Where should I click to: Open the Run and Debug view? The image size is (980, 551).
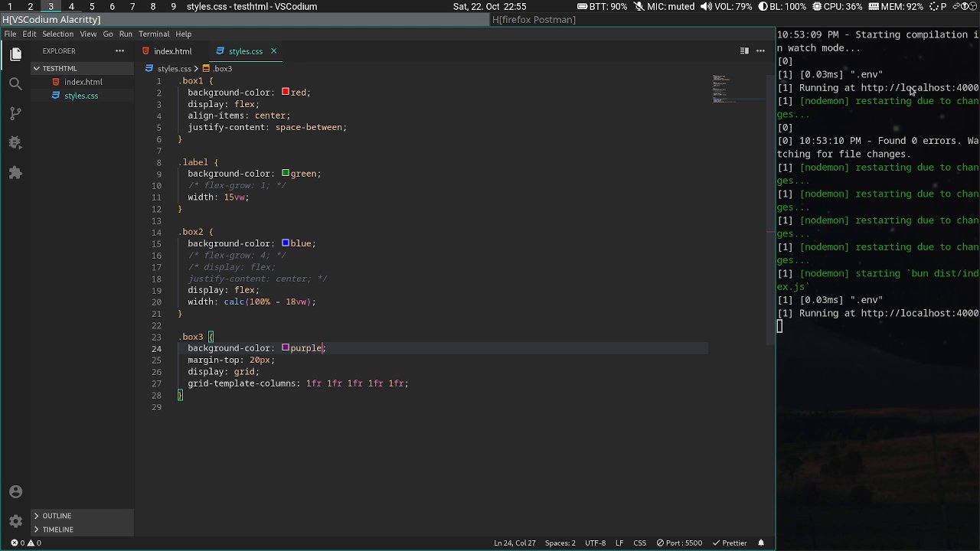pos(15,143)
